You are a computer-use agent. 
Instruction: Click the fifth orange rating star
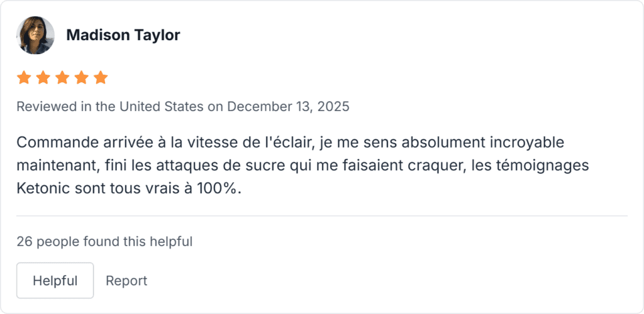coord(101,78)
